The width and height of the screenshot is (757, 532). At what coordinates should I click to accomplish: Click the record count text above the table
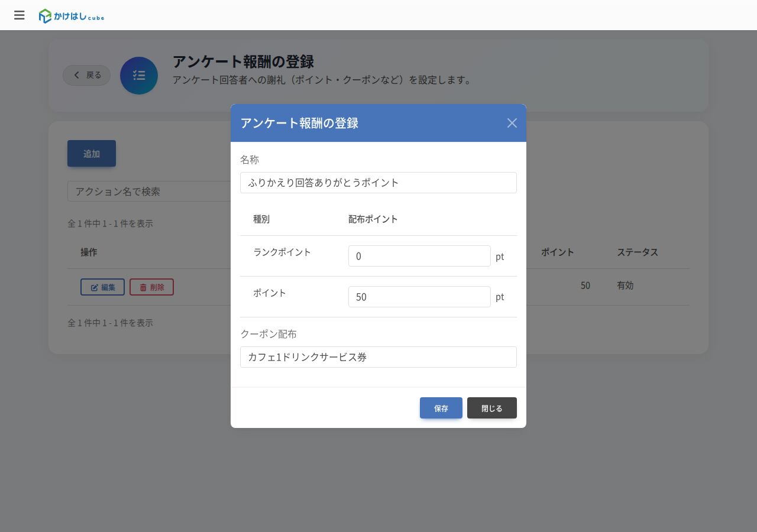(110, 223)
